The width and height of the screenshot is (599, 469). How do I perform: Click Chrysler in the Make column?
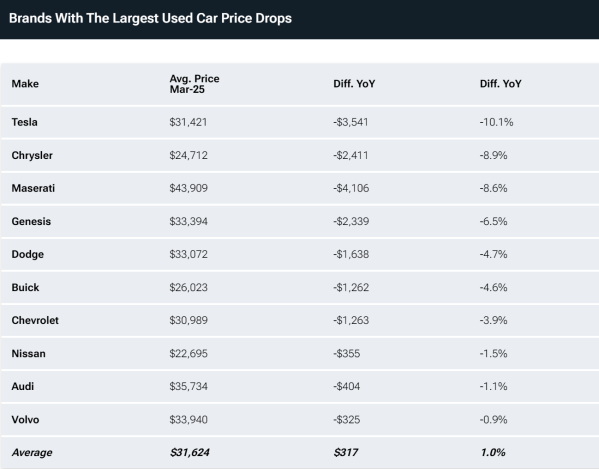pos(32,155)
